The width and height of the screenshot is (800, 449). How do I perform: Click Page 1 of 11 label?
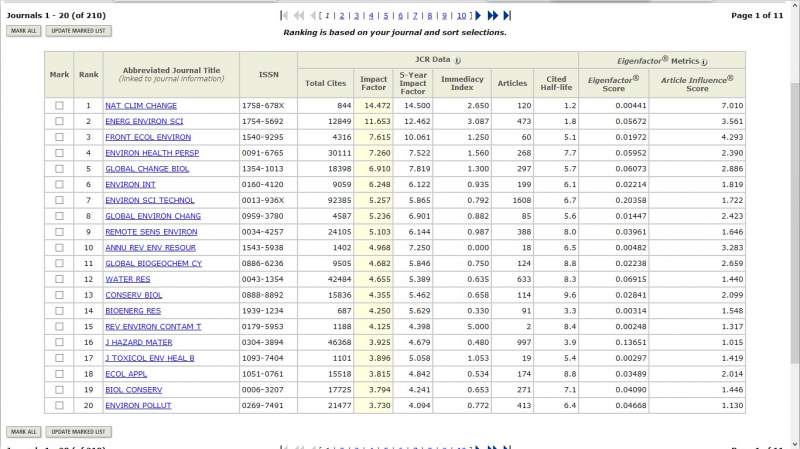(x=757, y=15)
